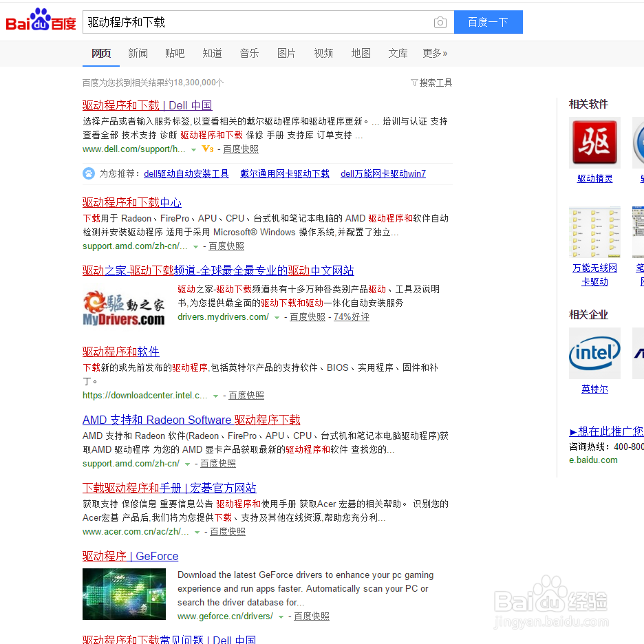Open result 驱动程序和下载中心

132,202
